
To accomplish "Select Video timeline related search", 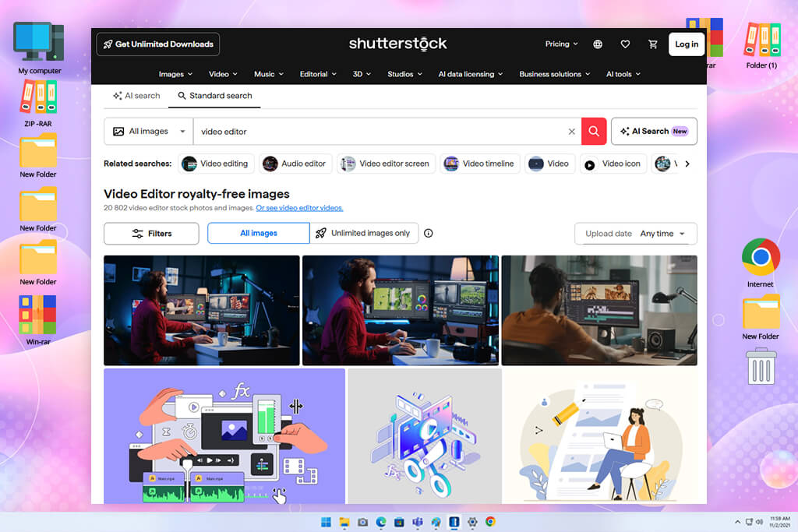I will pos(480,164).
